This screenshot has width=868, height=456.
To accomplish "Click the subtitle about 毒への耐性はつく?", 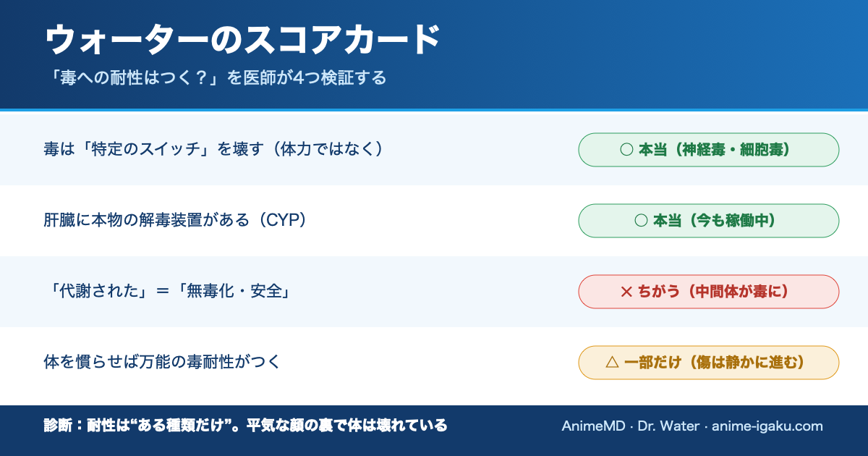I will tap(215, 77).
